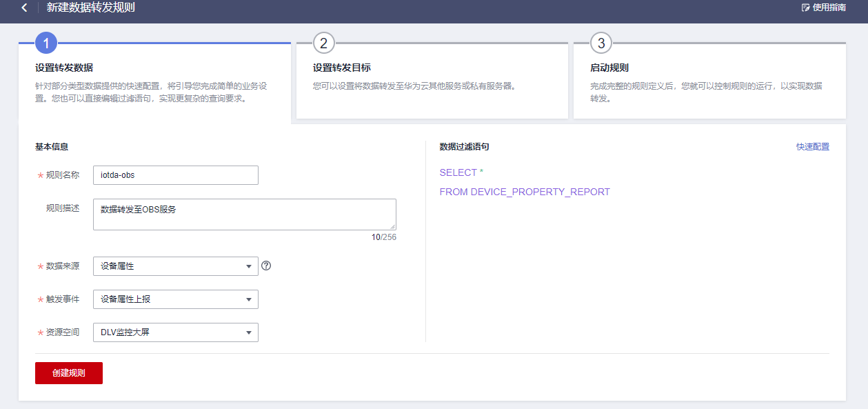The height and width of the screenshot is (409, 868).
Task: Click the SELECT * statement line
Action: (461, 172)
